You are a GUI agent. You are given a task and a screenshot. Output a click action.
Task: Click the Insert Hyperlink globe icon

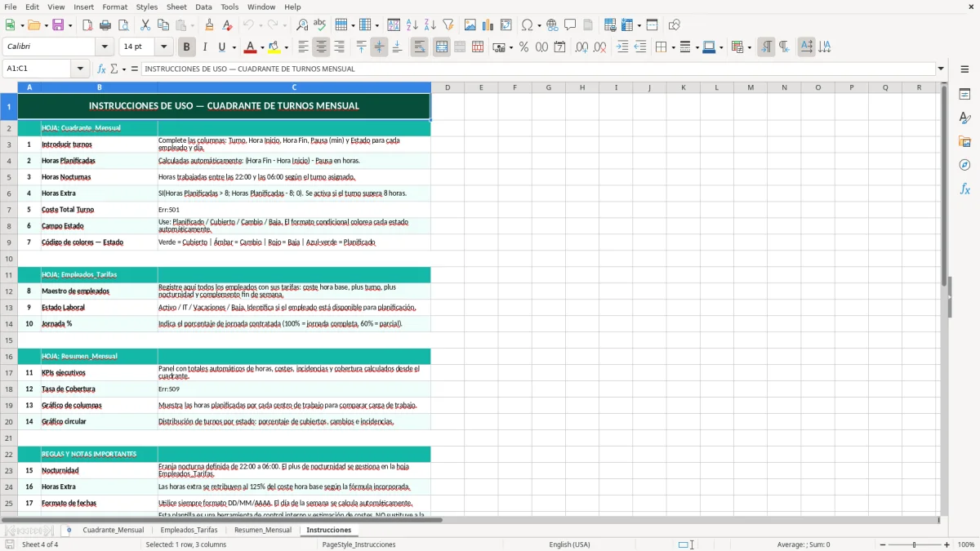pyautogui.click(x=552, y=25)
